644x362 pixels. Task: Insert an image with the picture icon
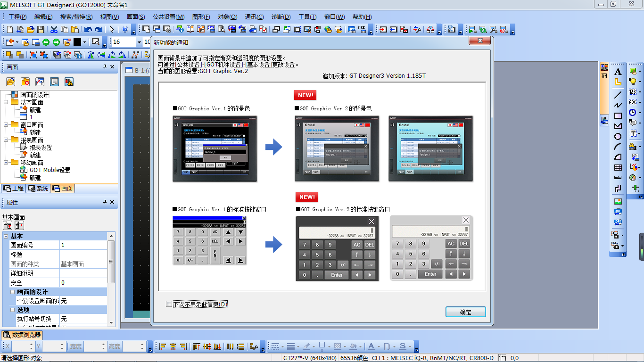point(618,201)
